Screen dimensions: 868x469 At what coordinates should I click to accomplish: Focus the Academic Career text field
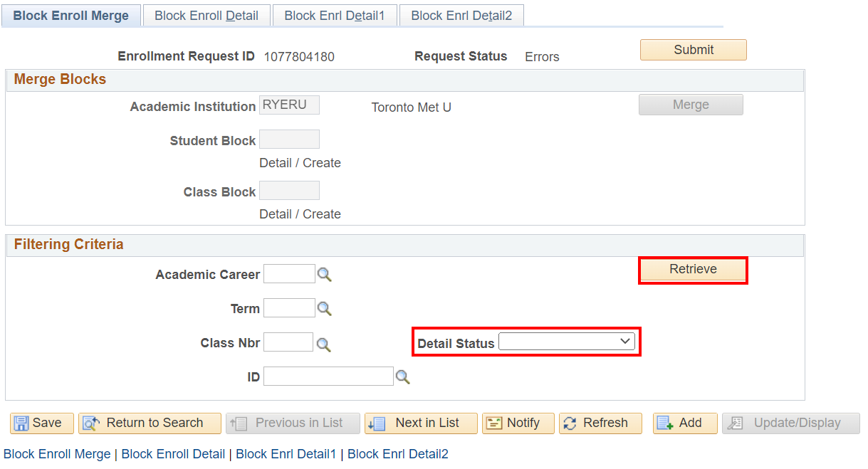point(289,274)
